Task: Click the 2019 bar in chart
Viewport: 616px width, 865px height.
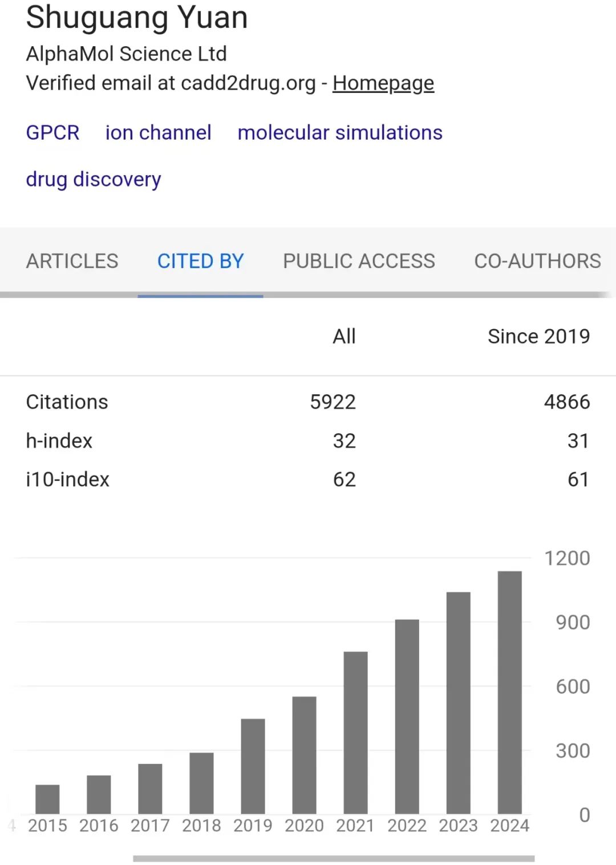Action: pos(253,766)
